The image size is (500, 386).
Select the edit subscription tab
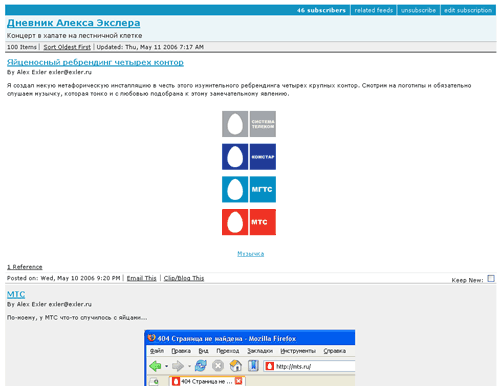(x=468, y=10)
